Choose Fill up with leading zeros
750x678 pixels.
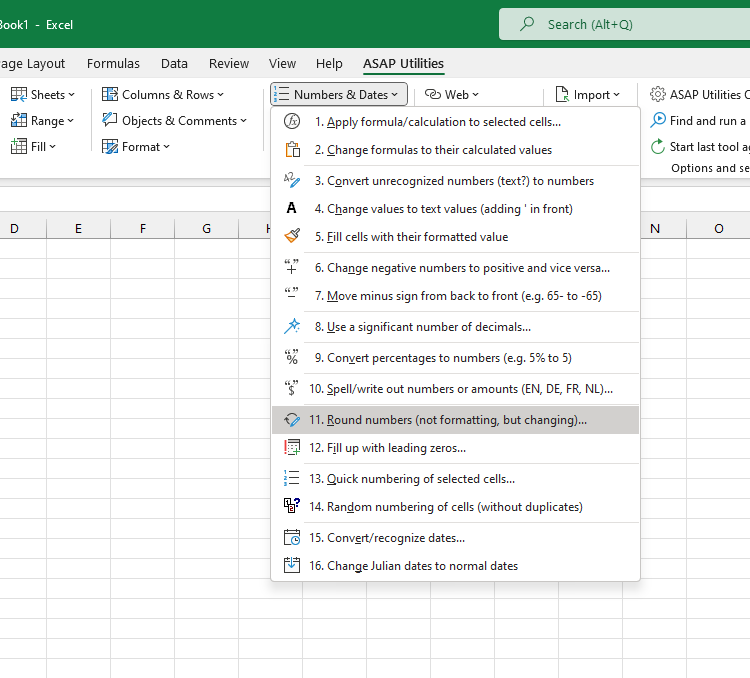click(x=455, y=447)
